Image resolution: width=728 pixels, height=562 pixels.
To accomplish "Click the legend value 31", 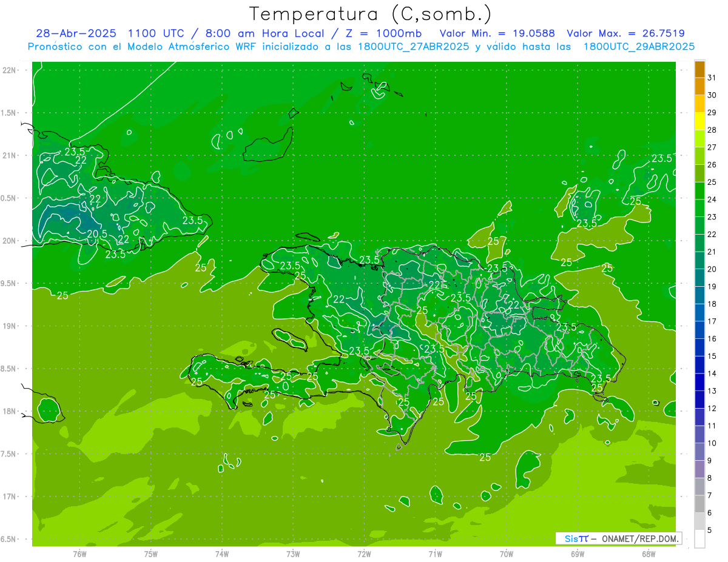I will click(712, 78).
